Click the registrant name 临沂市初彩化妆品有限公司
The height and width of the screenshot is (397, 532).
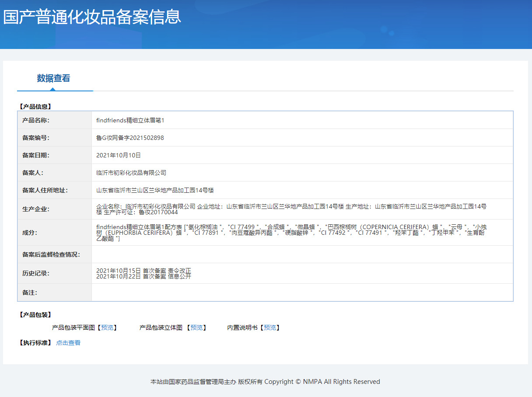pos(131,173)
